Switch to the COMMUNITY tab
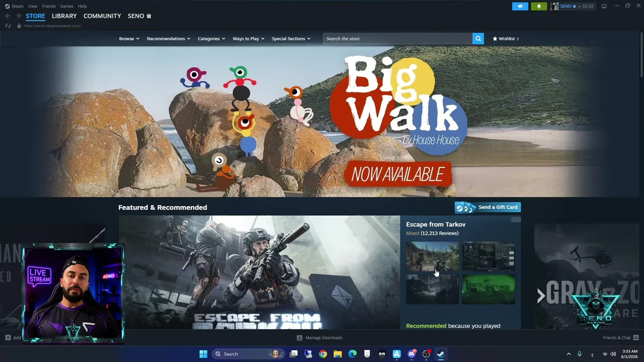This screenshot has width=644, height=362. pos(102,16)
